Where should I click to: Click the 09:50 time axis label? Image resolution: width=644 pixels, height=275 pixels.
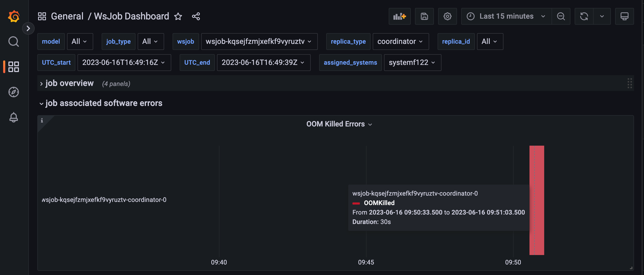(x=513, y=262)
